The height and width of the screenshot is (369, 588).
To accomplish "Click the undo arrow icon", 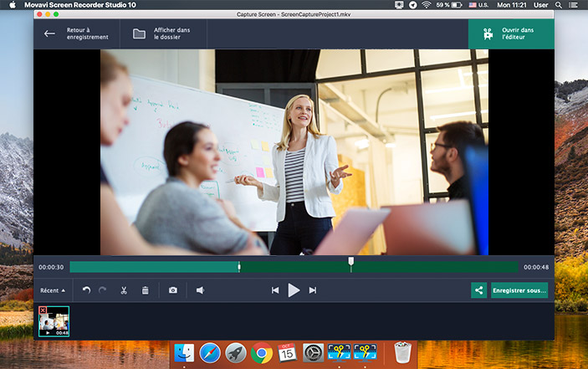I will pyautogui.click(x=86, y=290).
